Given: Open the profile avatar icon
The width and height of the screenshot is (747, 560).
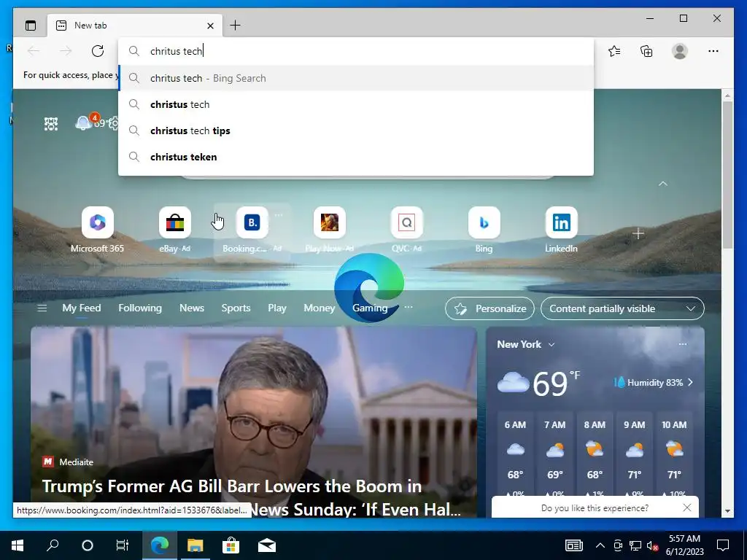Looking at the screenshot, I should 680,51.
